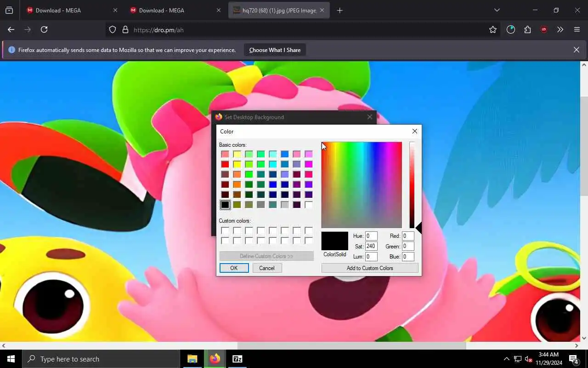Focus the Blue value field
The width and height of the screenshot is (588, 368).
pos(408,257)
